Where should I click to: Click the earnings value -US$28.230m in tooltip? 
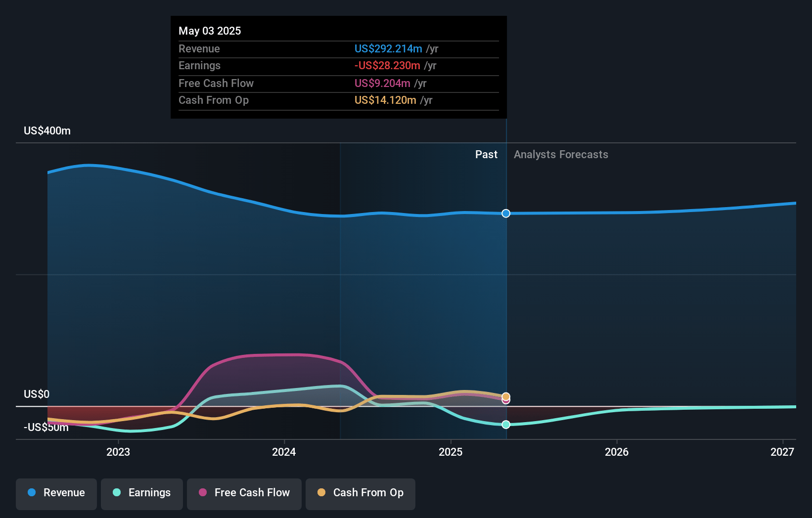coord(387,66)
